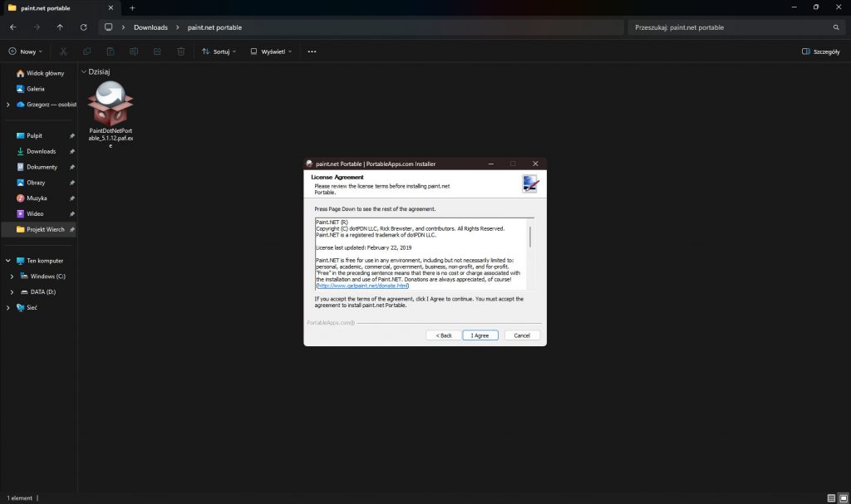Collapse the Dzisiaj group
The height and width of the screenshot is (504, 851).
(x=84, y=72)
